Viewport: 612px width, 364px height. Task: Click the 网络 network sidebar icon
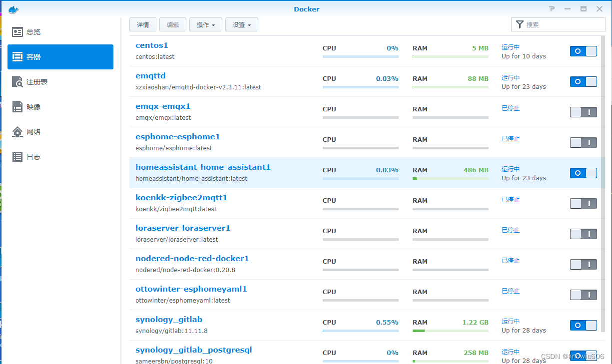17,132
